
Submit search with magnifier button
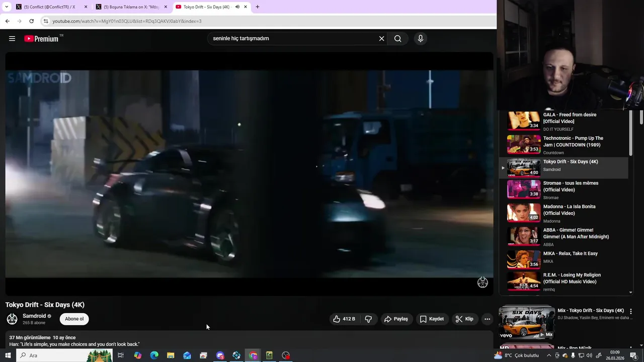397,39
